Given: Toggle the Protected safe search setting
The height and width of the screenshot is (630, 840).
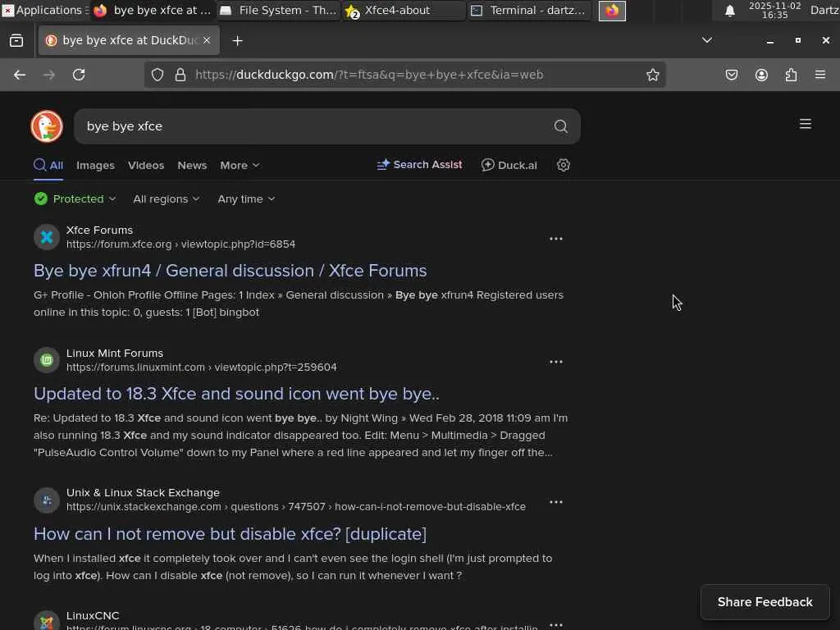Looking at the screenshot, I should 75,199.
